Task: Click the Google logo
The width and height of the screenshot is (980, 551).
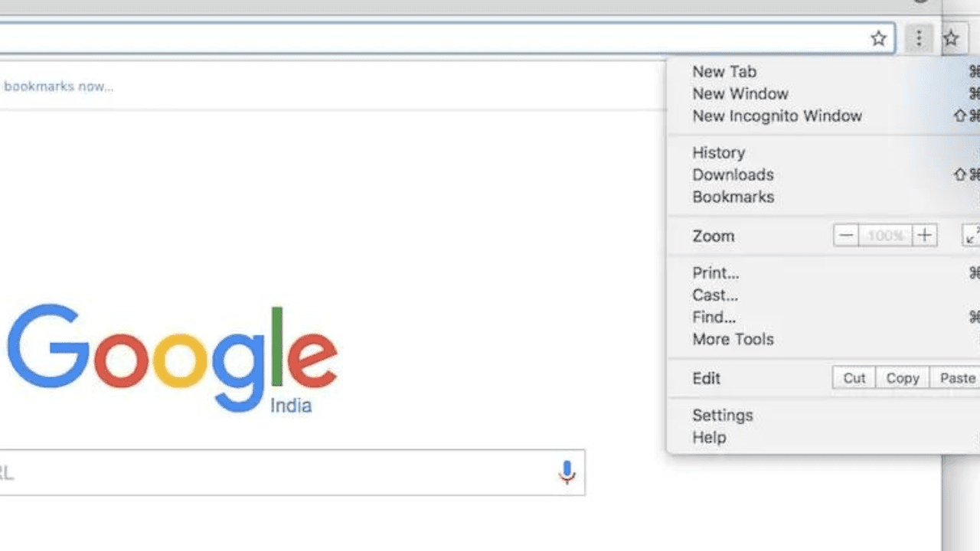Action: pos(172,358)
